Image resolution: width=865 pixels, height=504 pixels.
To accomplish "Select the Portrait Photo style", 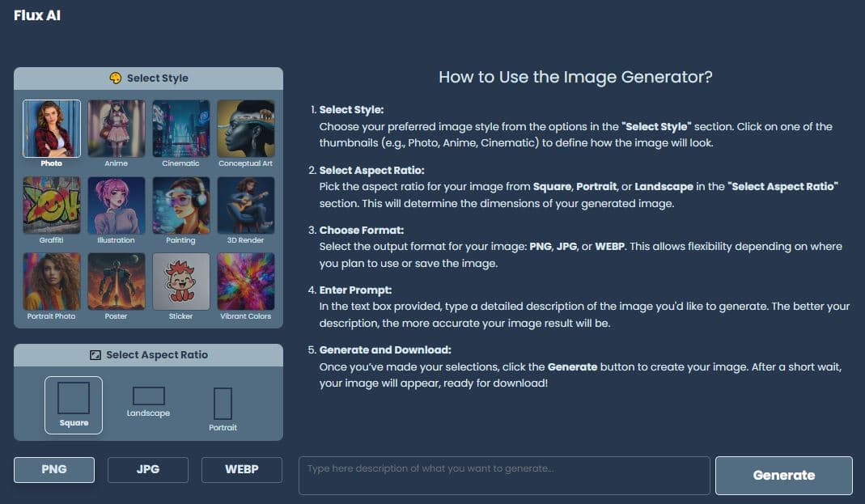I will pyautogui.click(x=51, y=282).
